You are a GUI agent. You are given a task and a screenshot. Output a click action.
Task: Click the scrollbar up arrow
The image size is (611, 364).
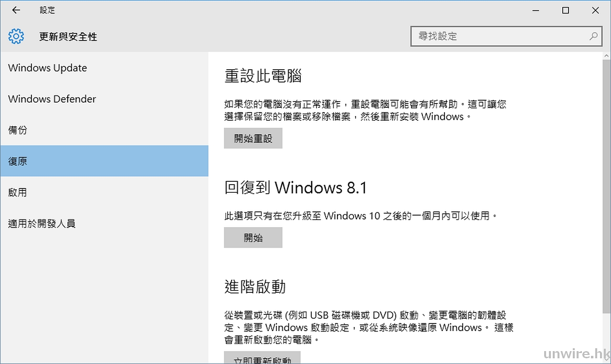point(606,56)
